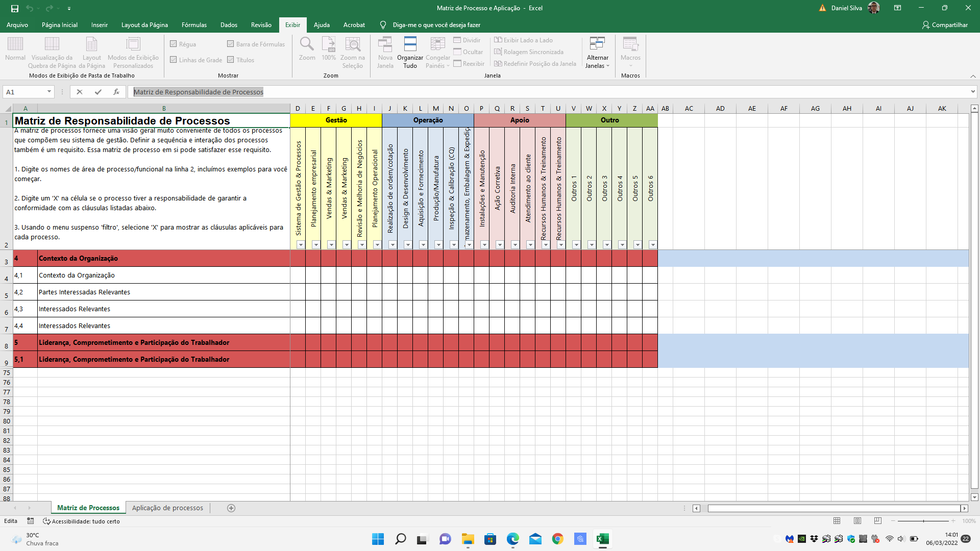
Task: Uncheck Linhas de Grade
Action: point(174,60)
